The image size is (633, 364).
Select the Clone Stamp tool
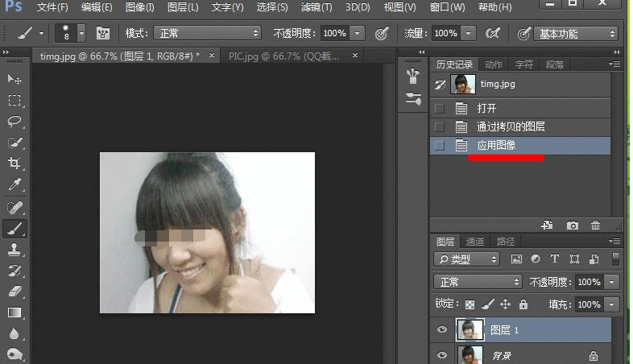14,249
